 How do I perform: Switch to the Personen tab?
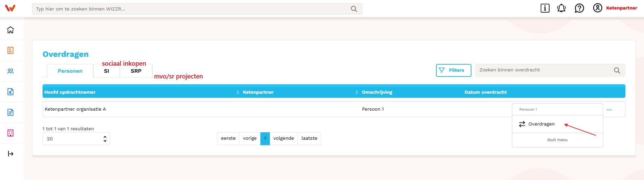(x=70, y=71)
